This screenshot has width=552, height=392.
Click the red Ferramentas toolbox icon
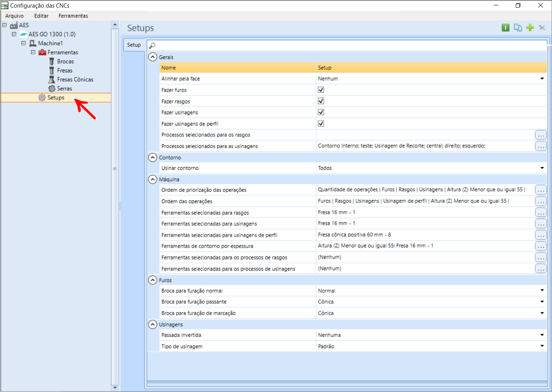click(x=42, y=52)
